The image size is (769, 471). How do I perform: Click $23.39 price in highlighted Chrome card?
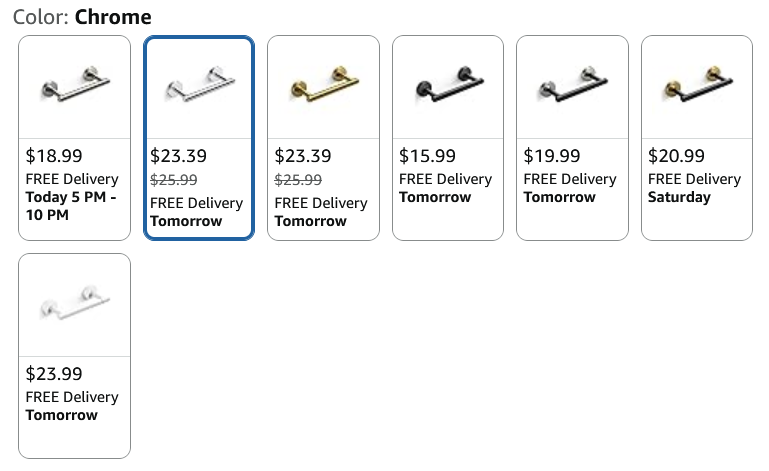click(179, 156)
